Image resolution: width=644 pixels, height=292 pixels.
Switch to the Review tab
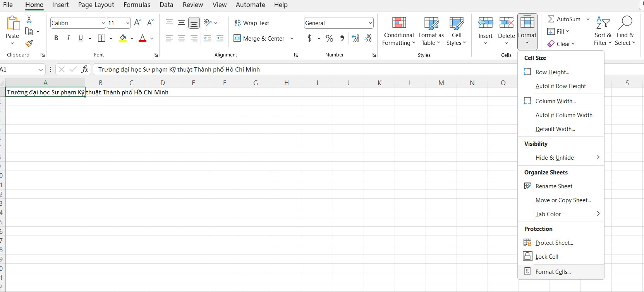tap(193, 5)
